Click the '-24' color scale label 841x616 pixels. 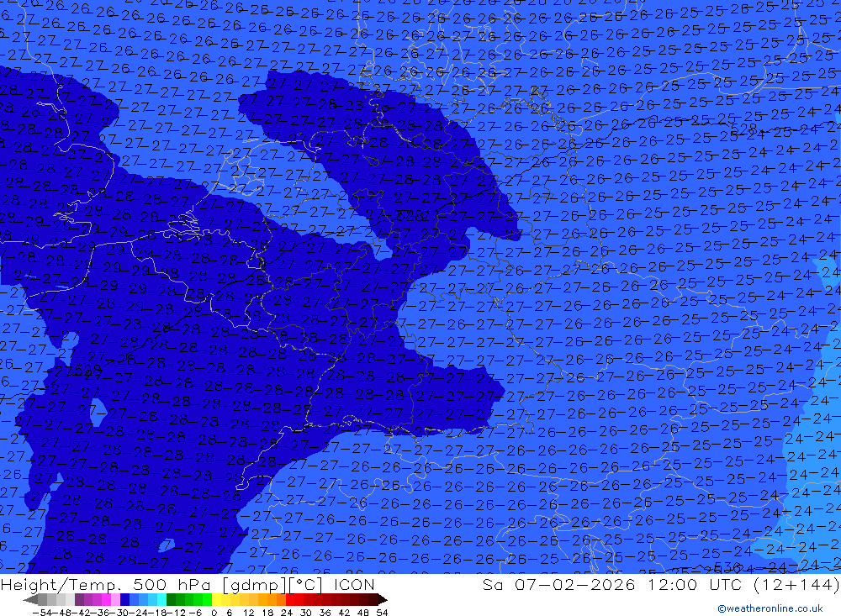click(139, 613)
